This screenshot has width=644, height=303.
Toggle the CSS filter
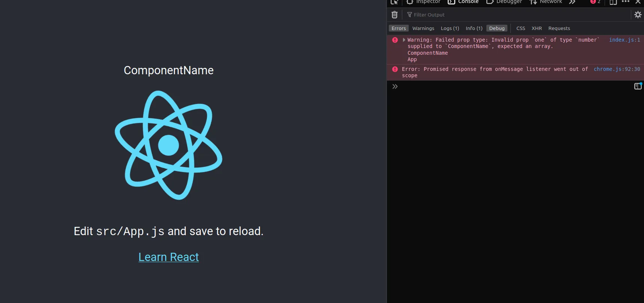(521, 28)
